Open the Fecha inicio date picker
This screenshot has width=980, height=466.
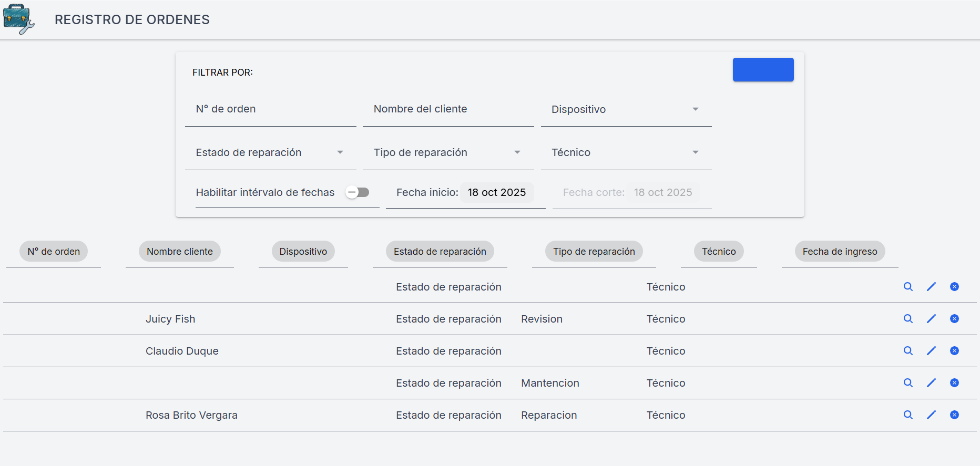point(496,193)
